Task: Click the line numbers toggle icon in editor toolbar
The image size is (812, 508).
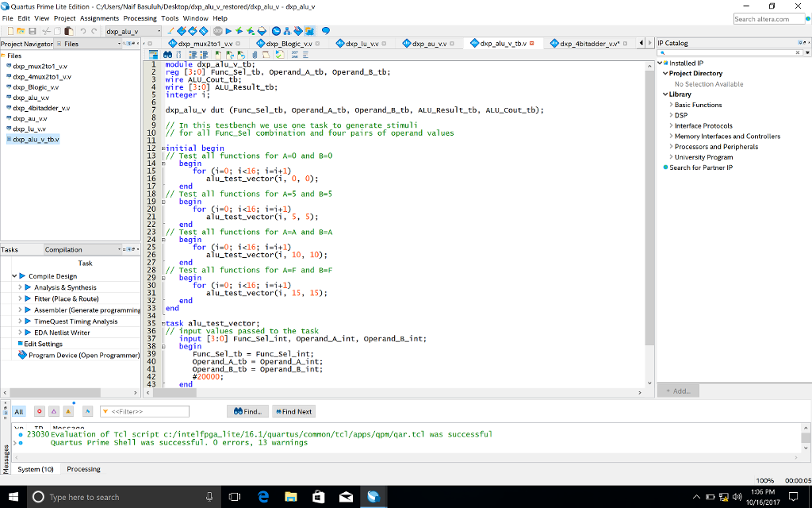Action: [x=295, y=55]
